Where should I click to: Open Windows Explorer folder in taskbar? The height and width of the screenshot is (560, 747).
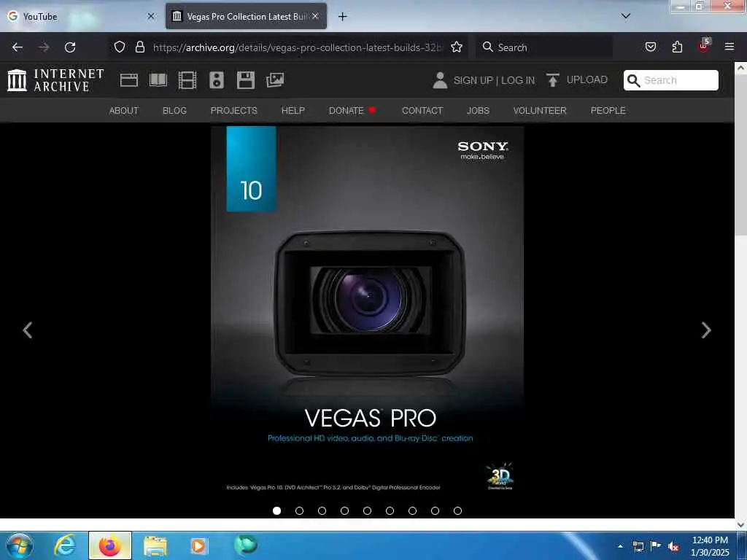click(155, 545)
